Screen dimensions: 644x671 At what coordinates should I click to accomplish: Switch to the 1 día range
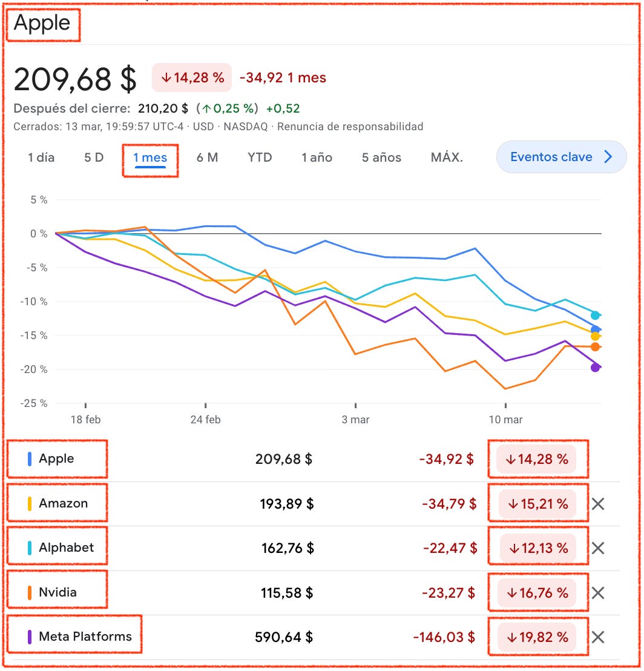[41, 157]
